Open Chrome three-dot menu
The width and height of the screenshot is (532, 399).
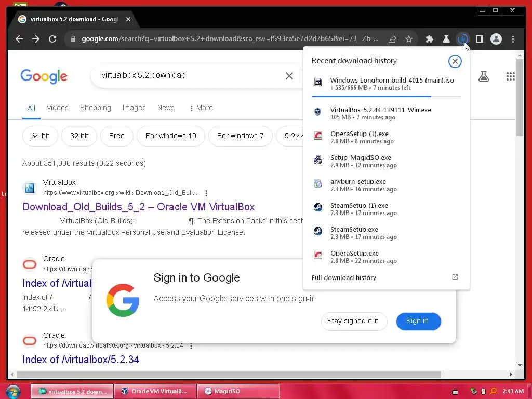pyautogui.click(x=513, y=39)
